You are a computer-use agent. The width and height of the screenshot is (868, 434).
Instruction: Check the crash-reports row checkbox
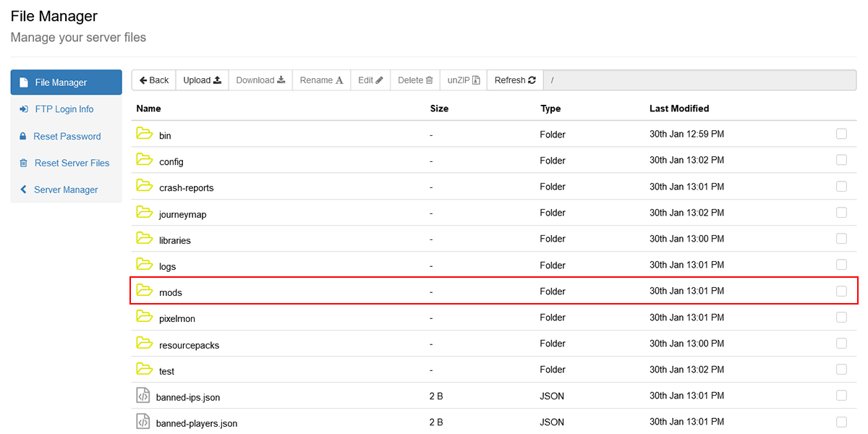click(841, 186)
